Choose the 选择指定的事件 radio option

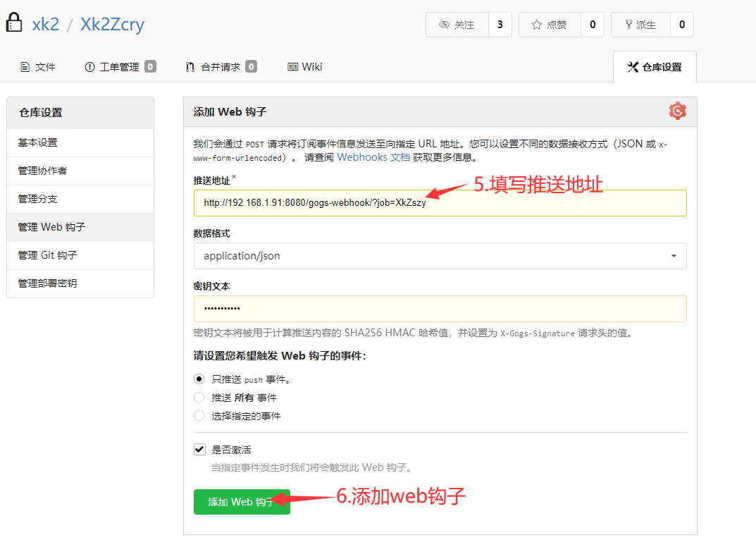coord(198,415)
